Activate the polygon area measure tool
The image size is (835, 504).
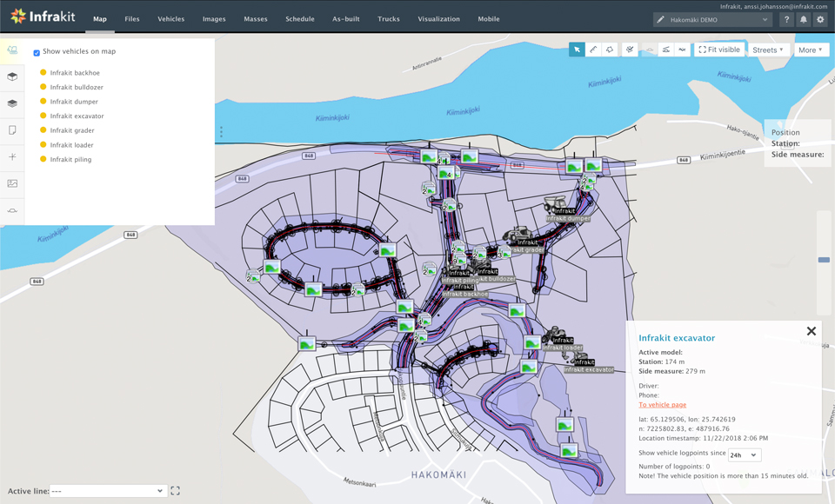[610, 50]
